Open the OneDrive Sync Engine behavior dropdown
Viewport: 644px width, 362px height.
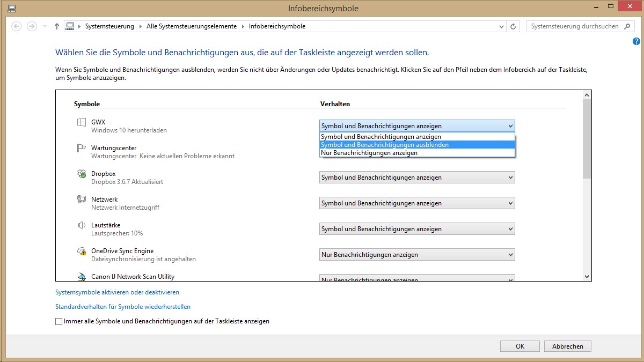point(417,255)
